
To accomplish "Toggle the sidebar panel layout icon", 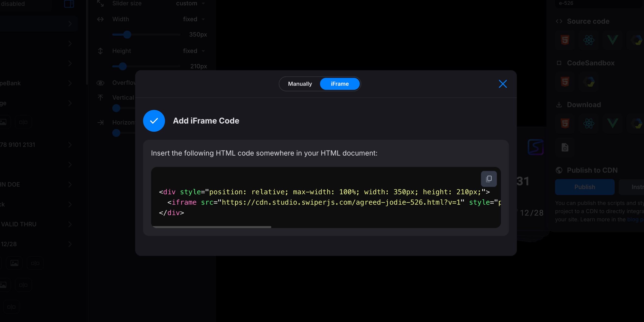I will tap(69, 4).
